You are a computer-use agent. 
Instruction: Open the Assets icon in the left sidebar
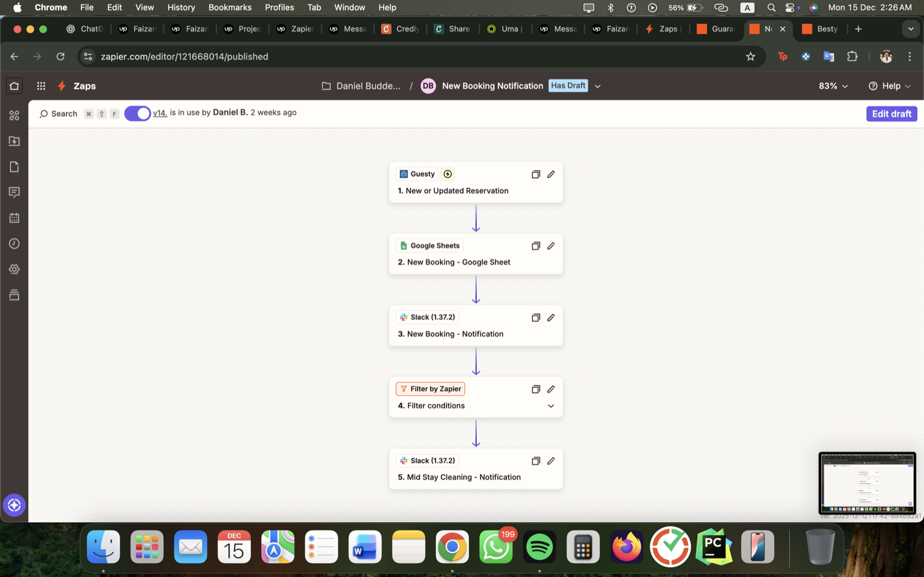[x=14, y=116]
